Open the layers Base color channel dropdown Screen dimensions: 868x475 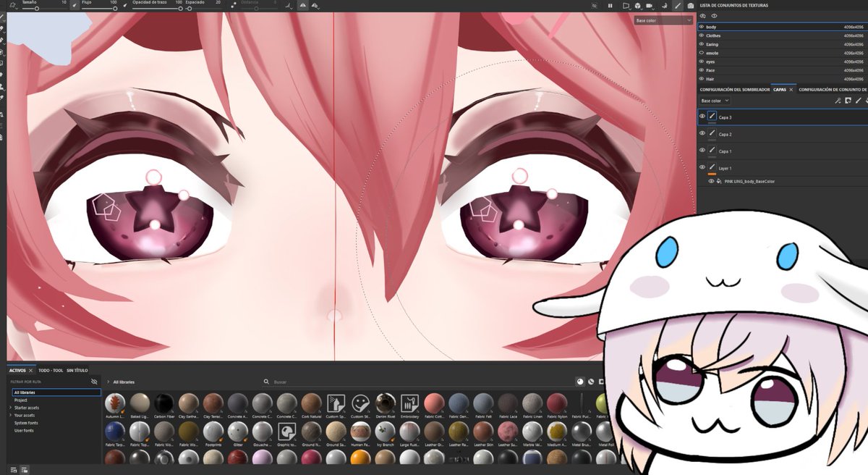pyautogui.click(x=715, y=101)
